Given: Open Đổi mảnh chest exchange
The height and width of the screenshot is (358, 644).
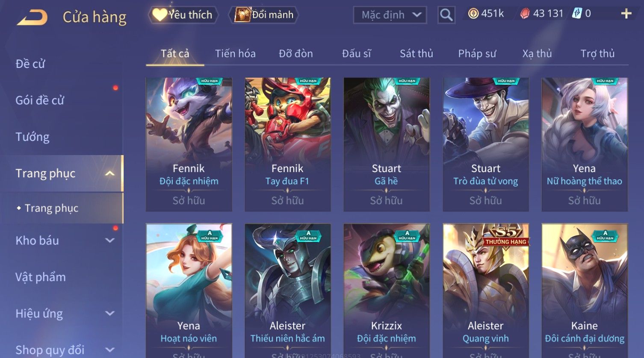Looking at the screenshot, I should click(263, 15).
